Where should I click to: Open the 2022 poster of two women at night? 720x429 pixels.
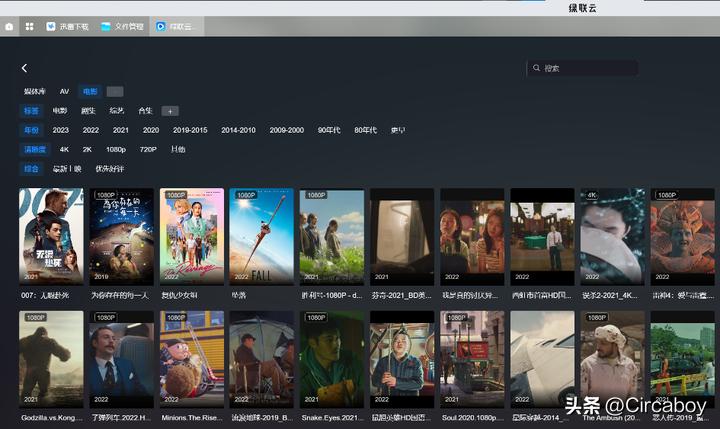472,237
